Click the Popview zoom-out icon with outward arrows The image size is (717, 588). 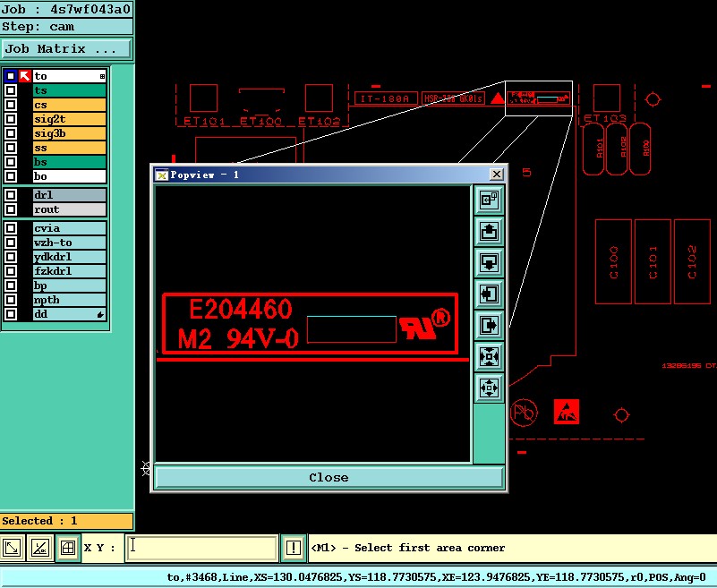pos(490,388)
